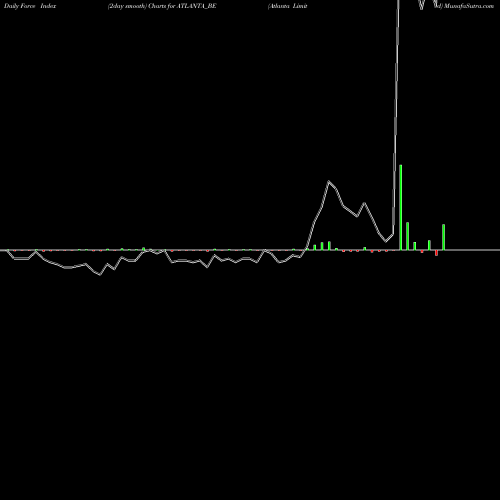Click the red negative bar near right end

[x=436, y=253]
